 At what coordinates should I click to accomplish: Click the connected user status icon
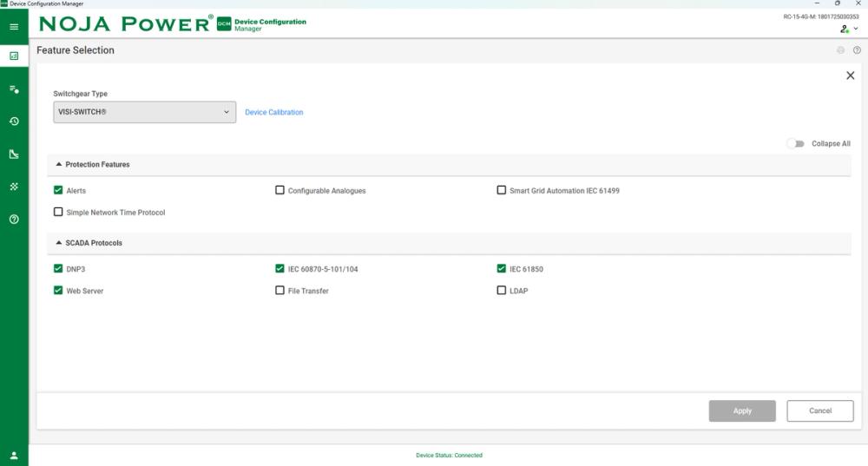[x=845, y=29]
